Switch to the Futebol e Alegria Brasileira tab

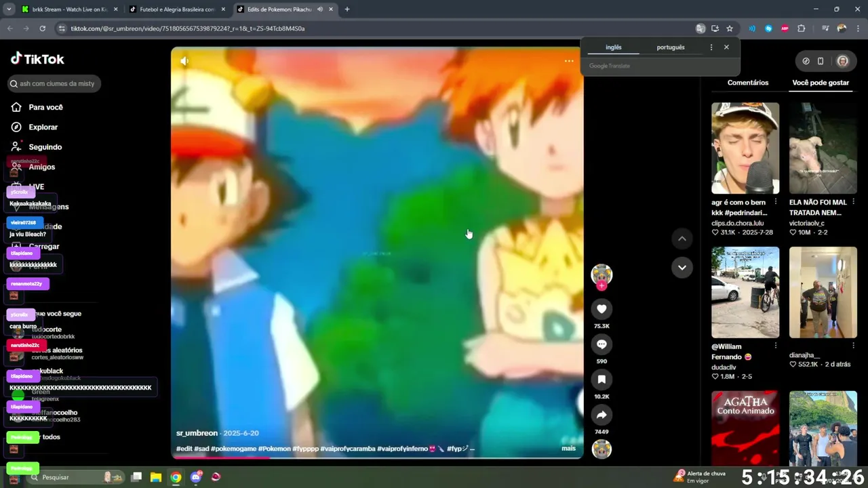point(178,9)
